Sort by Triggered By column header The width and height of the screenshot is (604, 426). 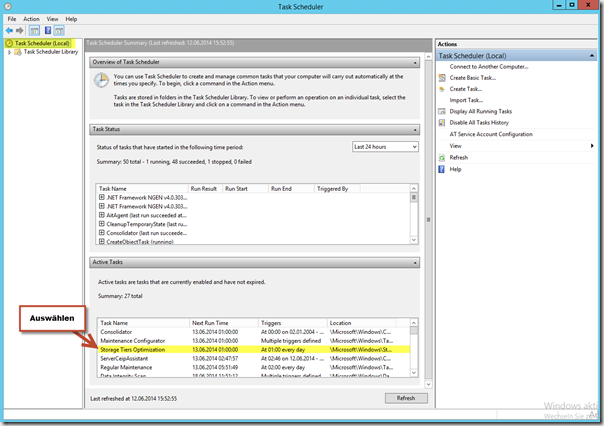(337, 189)
